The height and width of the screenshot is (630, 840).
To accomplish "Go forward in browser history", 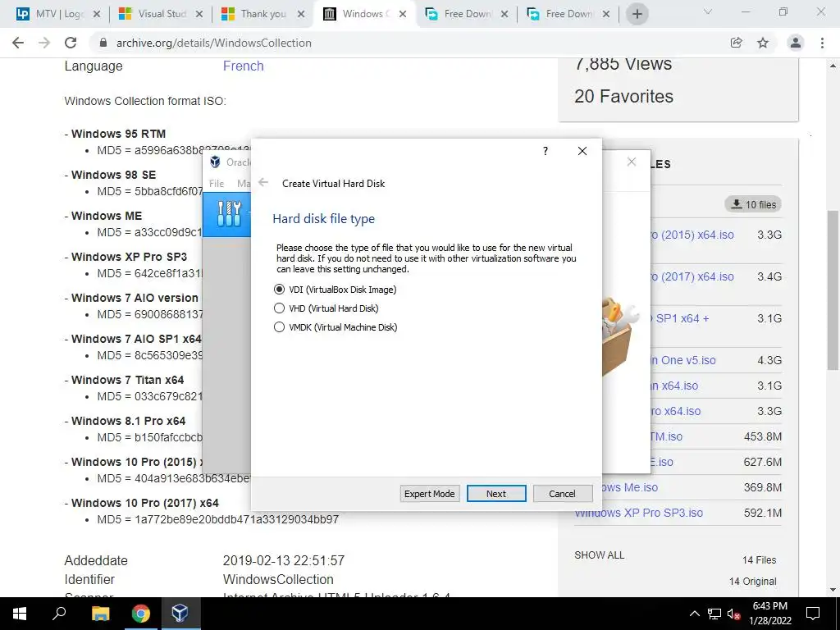I will click(x=44, y=43).
